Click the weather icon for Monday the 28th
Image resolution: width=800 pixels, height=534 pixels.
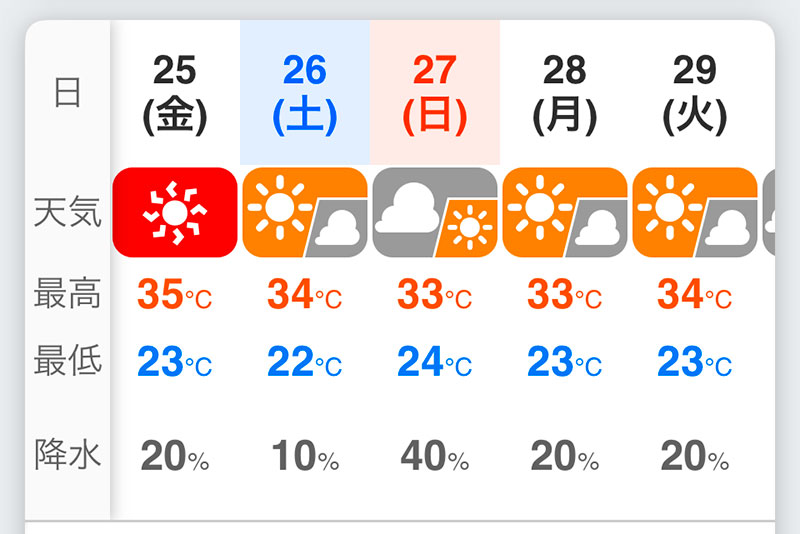tap(565, 212)
